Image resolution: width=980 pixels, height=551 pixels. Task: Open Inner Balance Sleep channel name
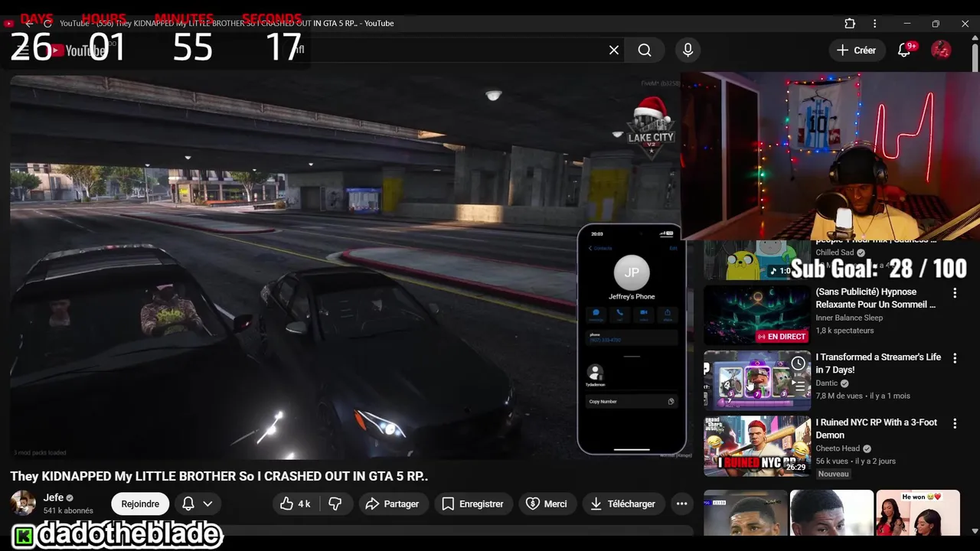tap(849, 318)
